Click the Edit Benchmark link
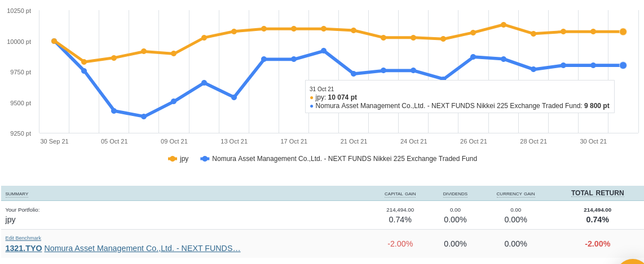 [x=23, y=238]
